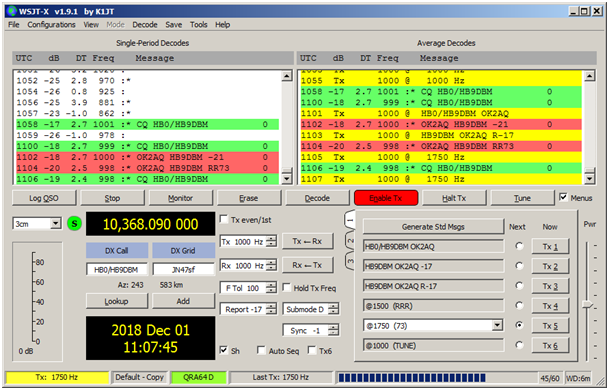
Task: Switch to message tab 1
Action: click(350, 220)
